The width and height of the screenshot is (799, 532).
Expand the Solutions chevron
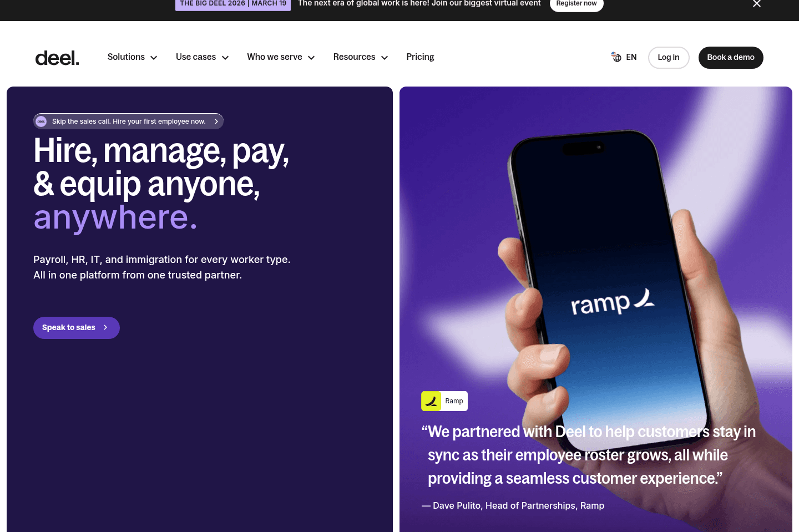154,58
